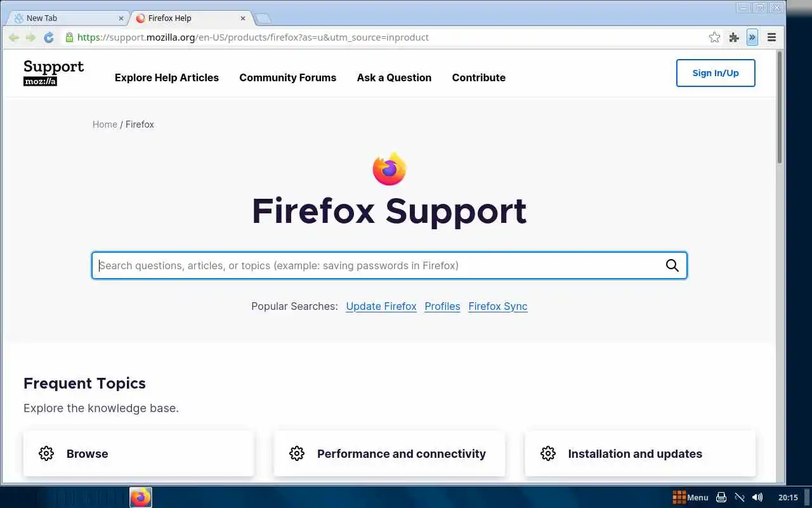Screen dimensions: 812x508
Task: Go forward with the browser forward arrow
Action: 30,37
